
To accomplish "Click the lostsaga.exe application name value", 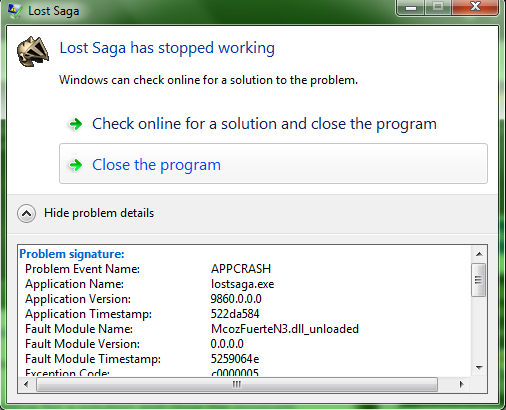I will 242,284.
